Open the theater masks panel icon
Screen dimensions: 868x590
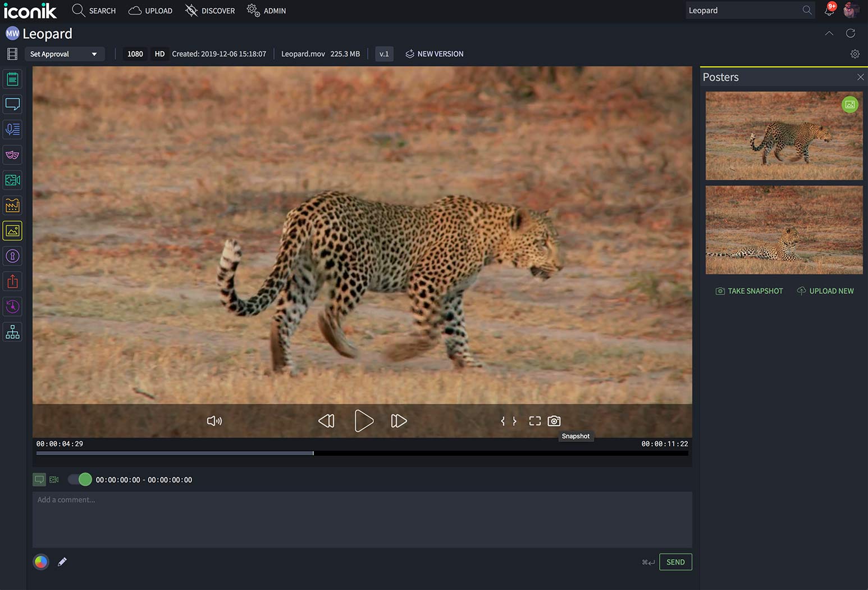coord(12,155)
